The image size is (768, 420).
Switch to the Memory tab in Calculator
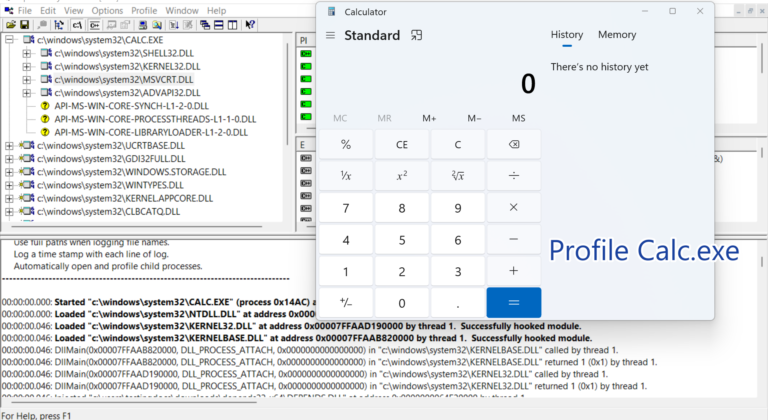click(x=616, y=35)
